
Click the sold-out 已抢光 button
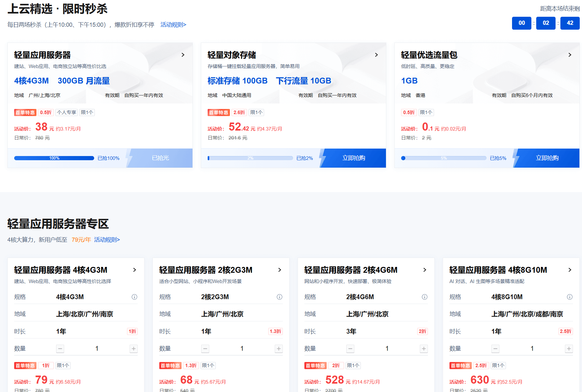coord(160,158)
